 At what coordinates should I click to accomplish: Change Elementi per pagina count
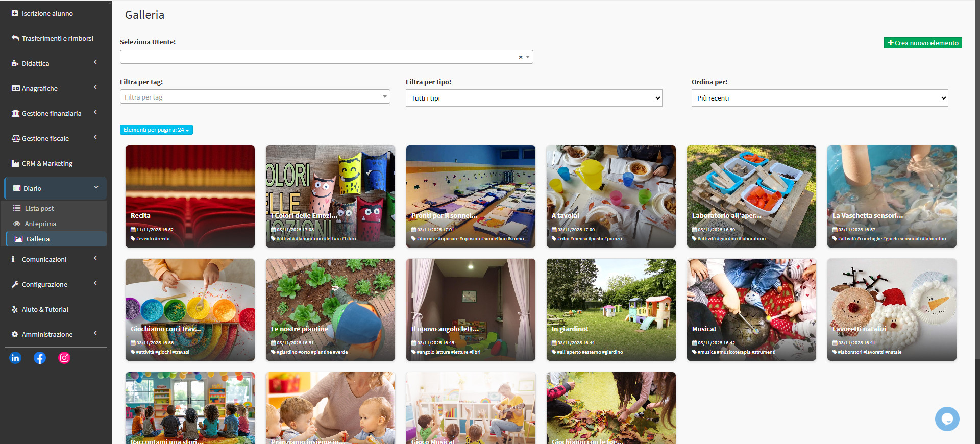(x=156, y=130)
